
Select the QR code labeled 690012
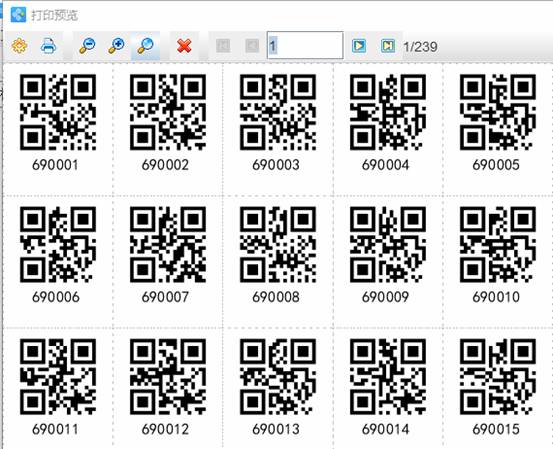168,377
